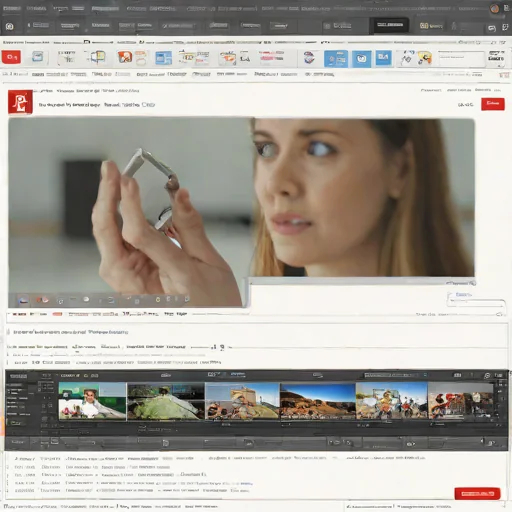Click the green button in the timeline's left panel

click(15, 423)
